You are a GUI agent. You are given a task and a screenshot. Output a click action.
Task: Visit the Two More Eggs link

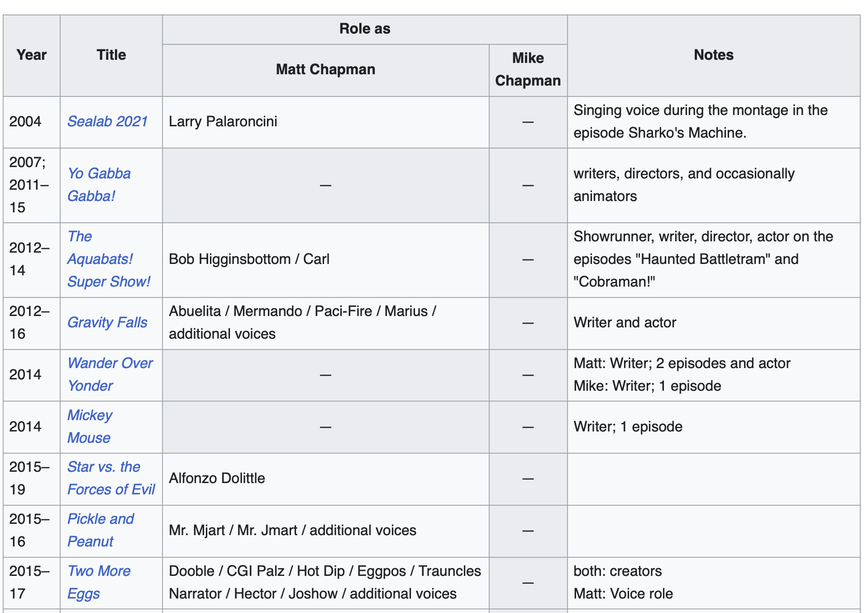[99, 582]
